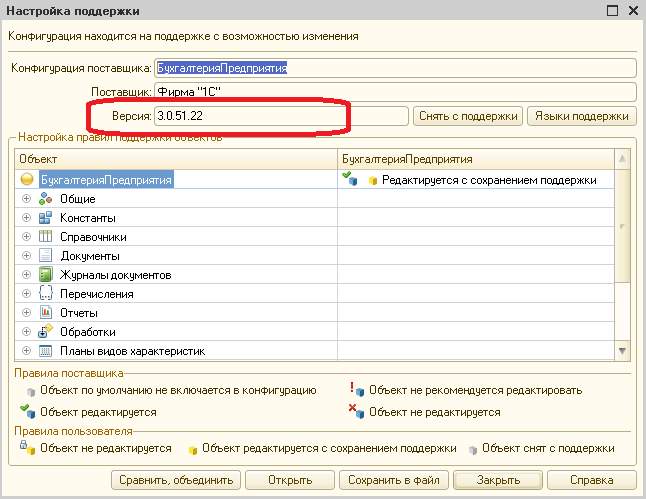
Task: Click the gray cube icon beside 'Объект по умолчанию не включается'
Action: 31,391
